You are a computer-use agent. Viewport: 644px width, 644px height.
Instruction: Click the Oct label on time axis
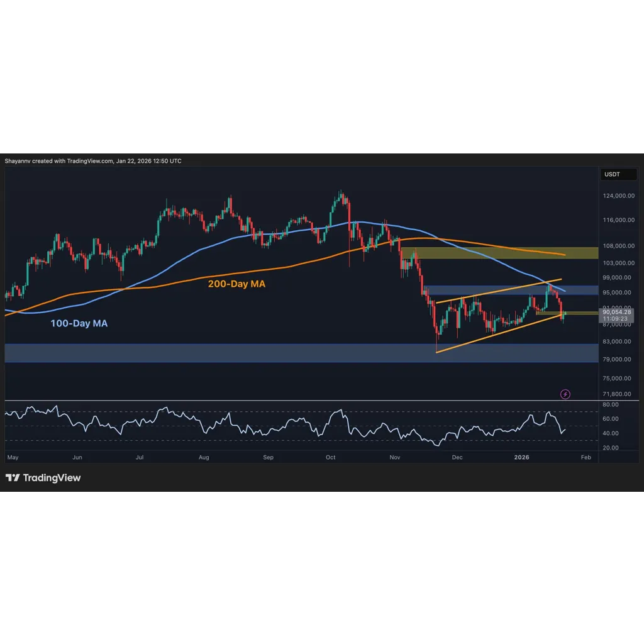pyautogui.click(x=331, y=458)
